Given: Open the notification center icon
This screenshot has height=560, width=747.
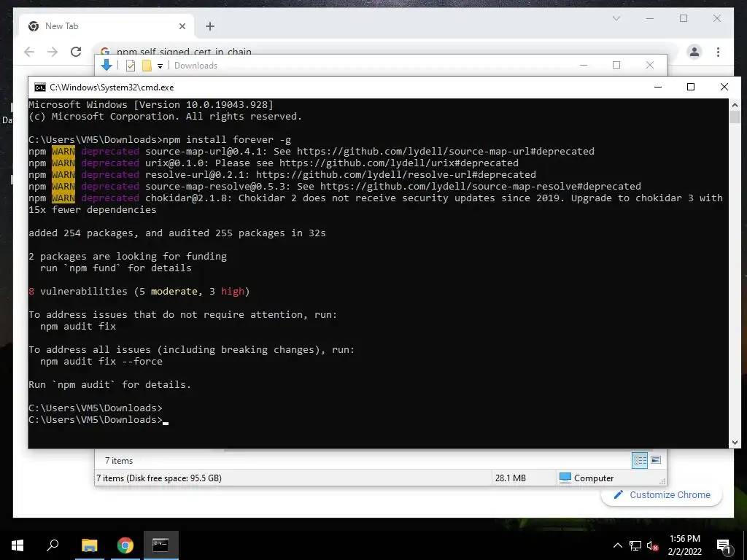Looking at the screenshot, I should pos(724,546).
